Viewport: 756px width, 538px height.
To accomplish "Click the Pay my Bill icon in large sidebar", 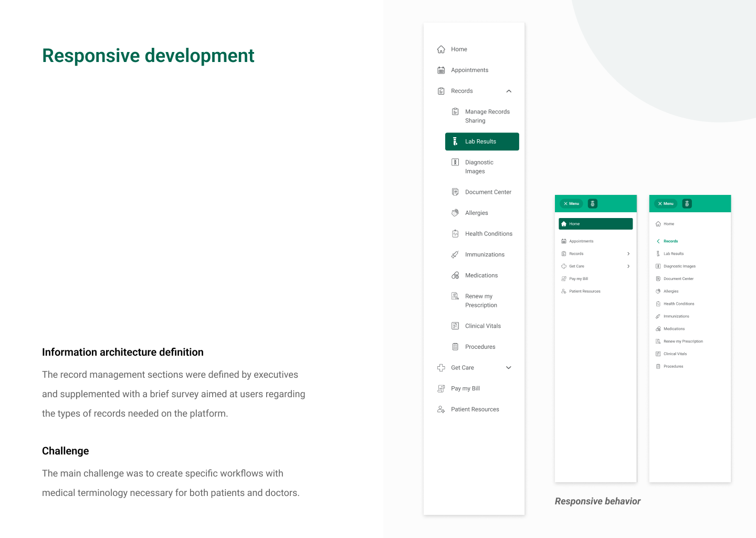I will pyautogui.click(x=441, y=389).
